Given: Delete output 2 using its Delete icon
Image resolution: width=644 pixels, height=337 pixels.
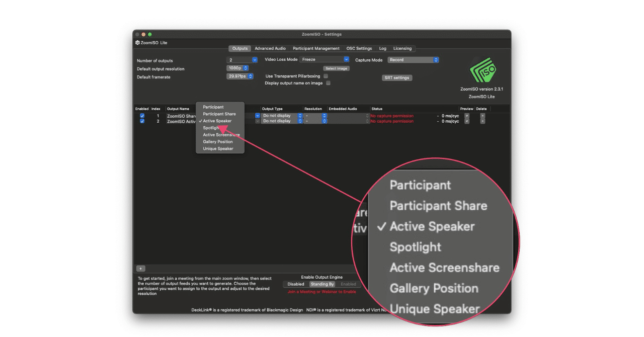Looking at the screenshot, I should click(x=482, y=121).
